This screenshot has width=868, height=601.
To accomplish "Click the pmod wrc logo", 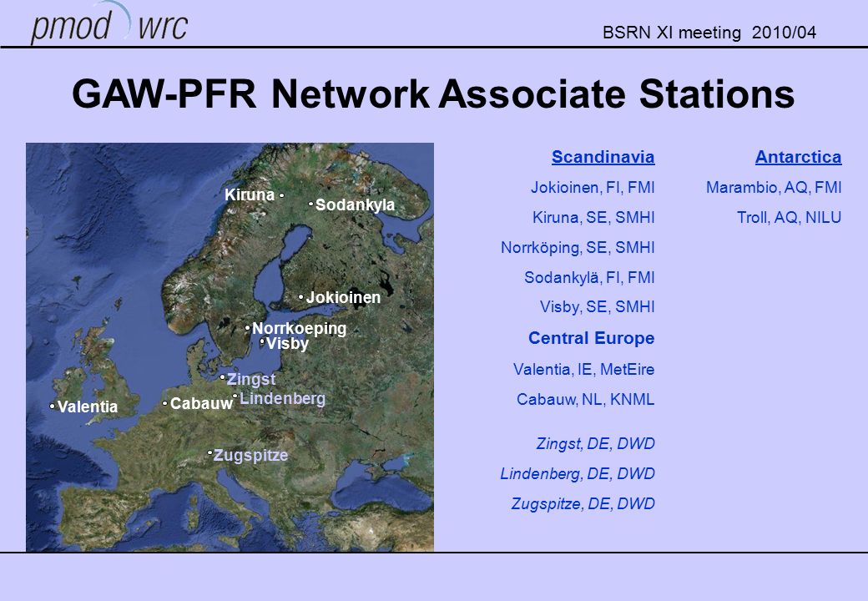I will (x=109, y=23).
